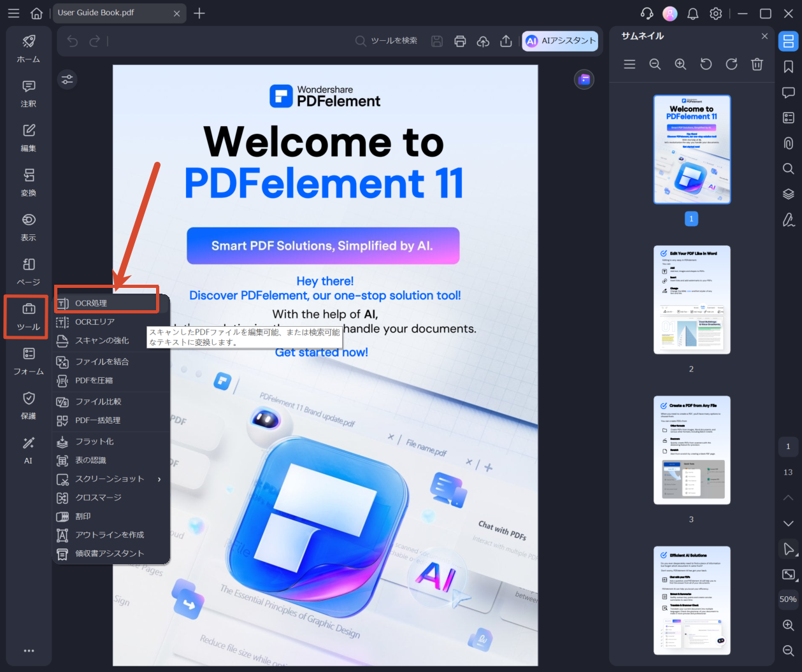Select ファイル比較 menu entry

coord(111,401)
